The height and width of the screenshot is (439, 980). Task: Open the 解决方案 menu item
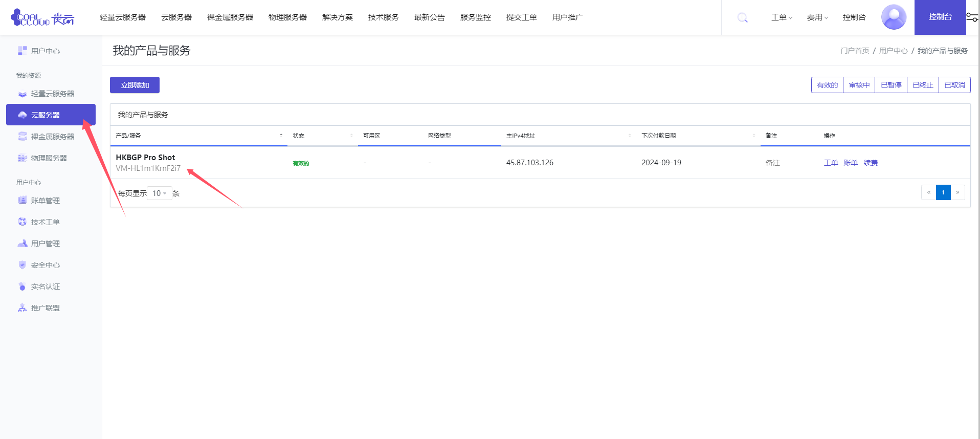[x=338, y=17]
